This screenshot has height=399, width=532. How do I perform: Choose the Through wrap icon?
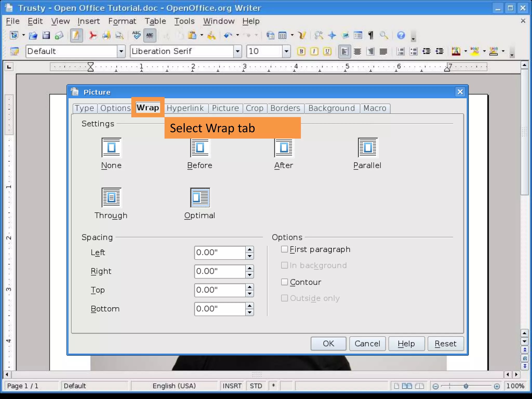tap(111, 197)
